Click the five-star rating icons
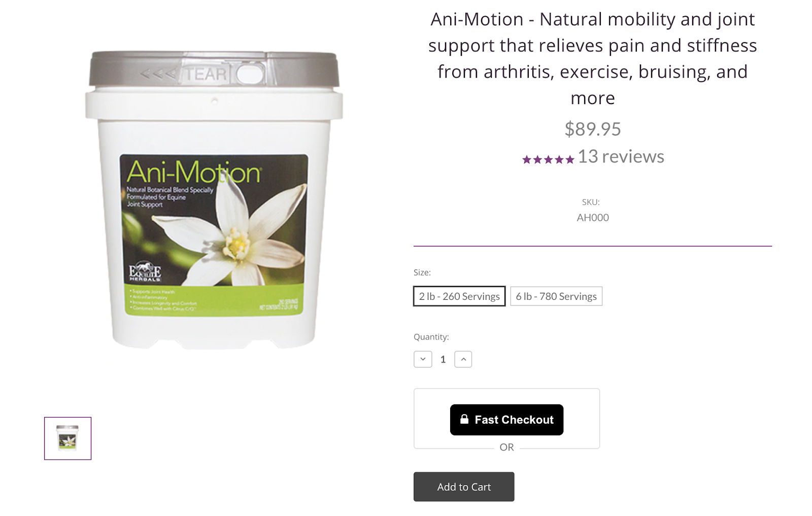This screenshot has width=812, height=516. [x=548, y=160]
